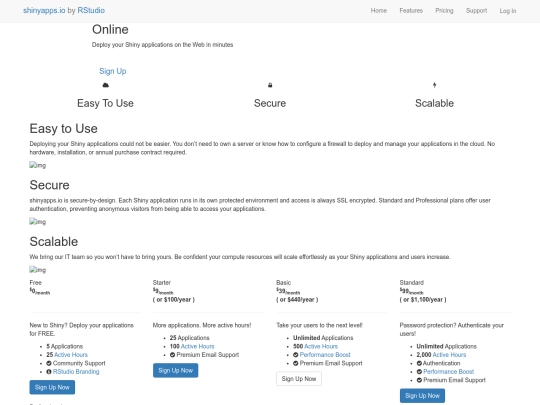
Task: Open Active Hours link in Free plan
Action: pos(71,355)
